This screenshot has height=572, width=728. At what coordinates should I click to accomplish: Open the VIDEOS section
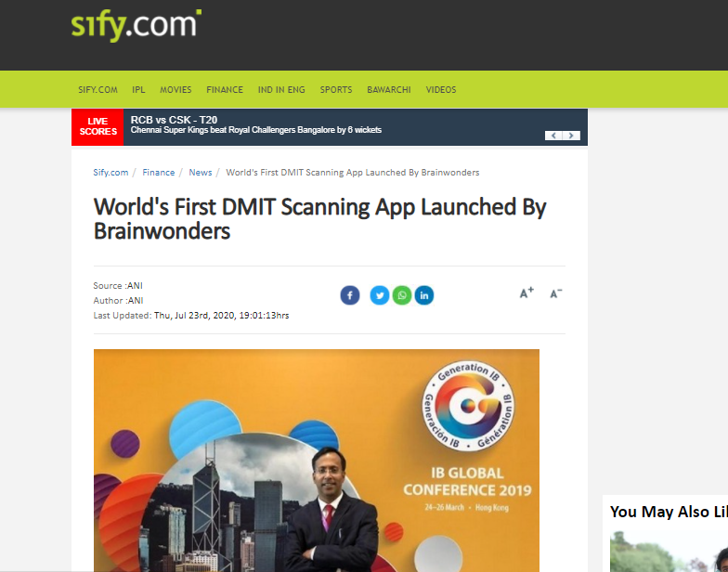[x=440, y=89]
